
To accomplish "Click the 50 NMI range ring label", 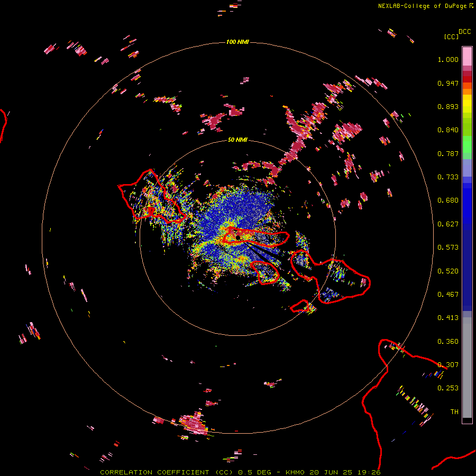I will (x=237, y=140).
